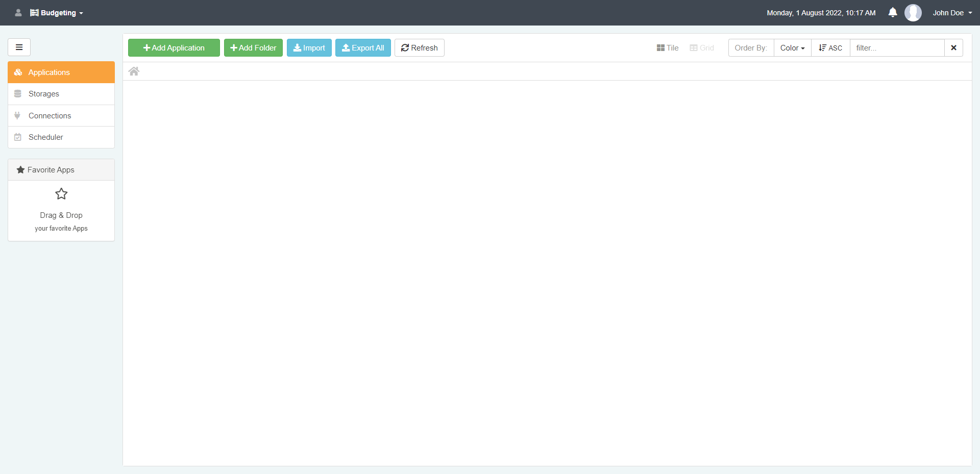Clear the filter with X button
The height and width of the screenshot is (474, 980).
coord(953,48)
